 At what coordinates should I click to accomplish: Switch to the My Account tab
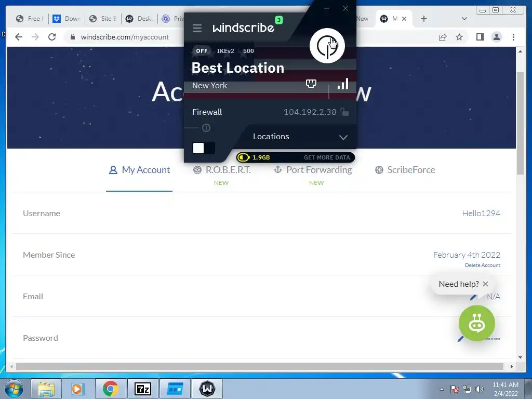pos(139,170)
